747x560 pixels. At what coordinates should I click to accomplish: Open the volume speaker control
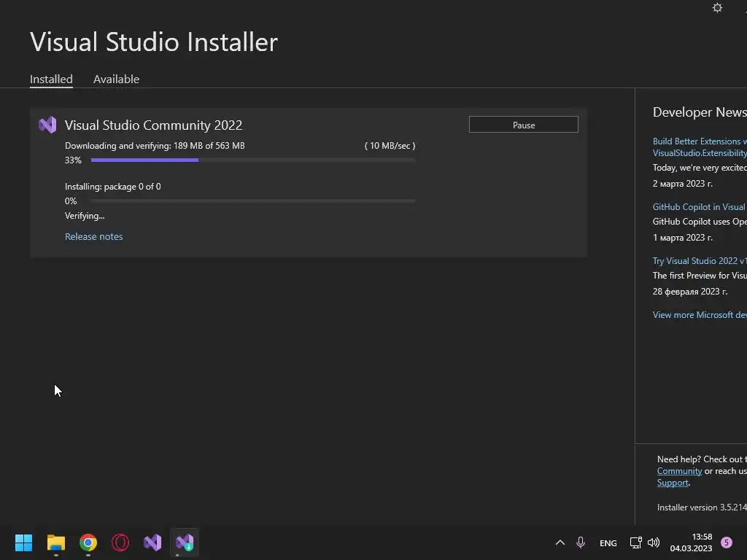654,542
